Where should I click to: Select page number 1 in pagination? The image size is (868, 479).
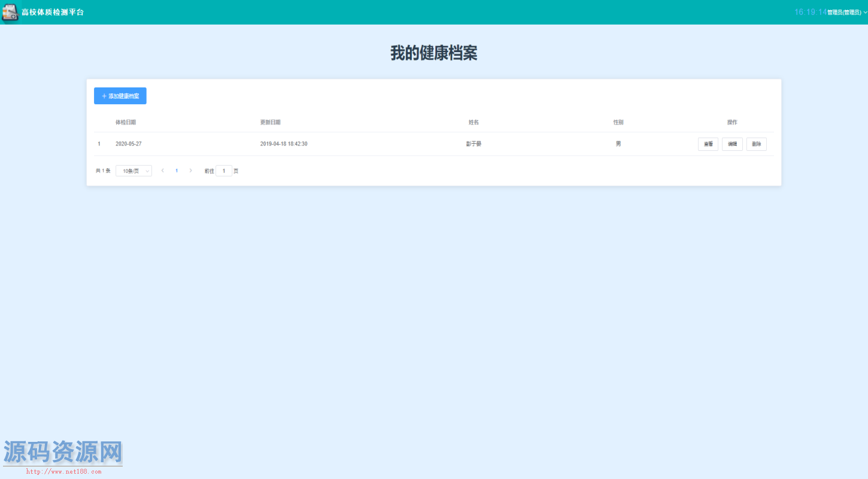[177, 171]
